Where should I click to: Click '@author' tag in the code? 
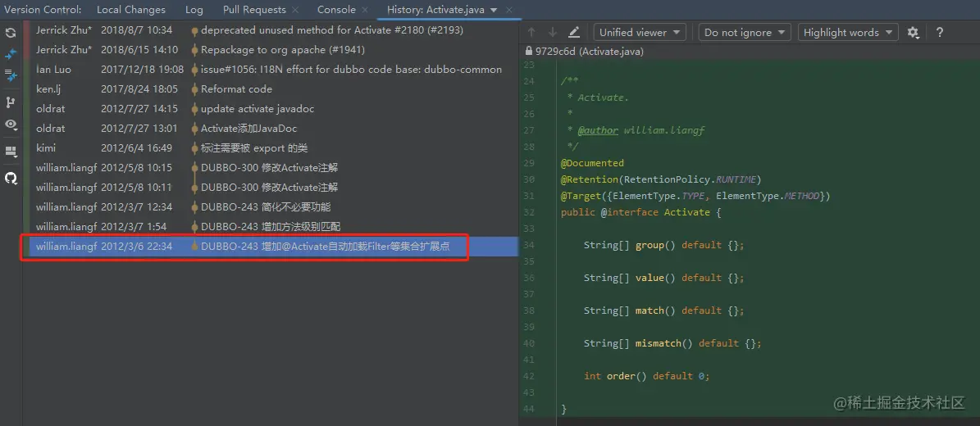pyautogui.click(x=598, y=130)
